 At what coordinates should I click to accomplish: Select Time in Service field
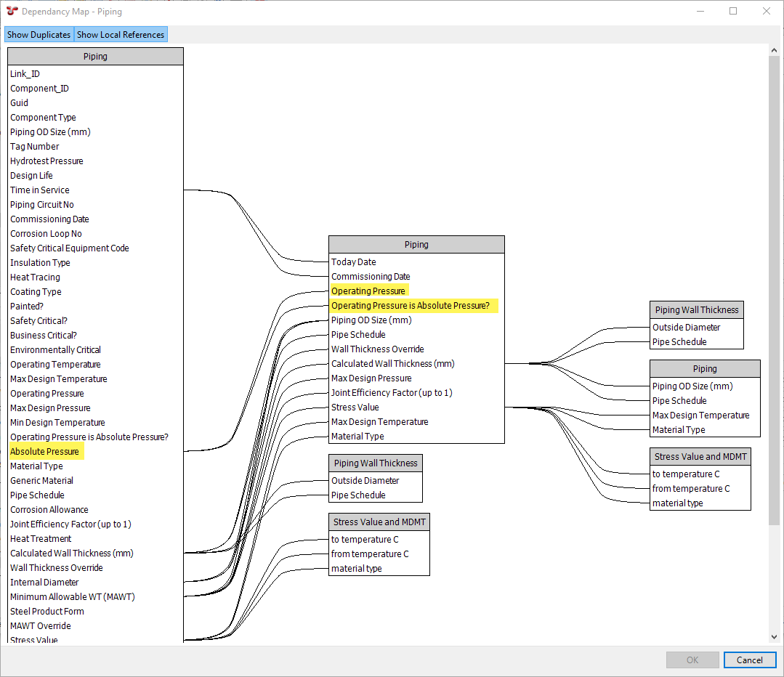(40, 190)
